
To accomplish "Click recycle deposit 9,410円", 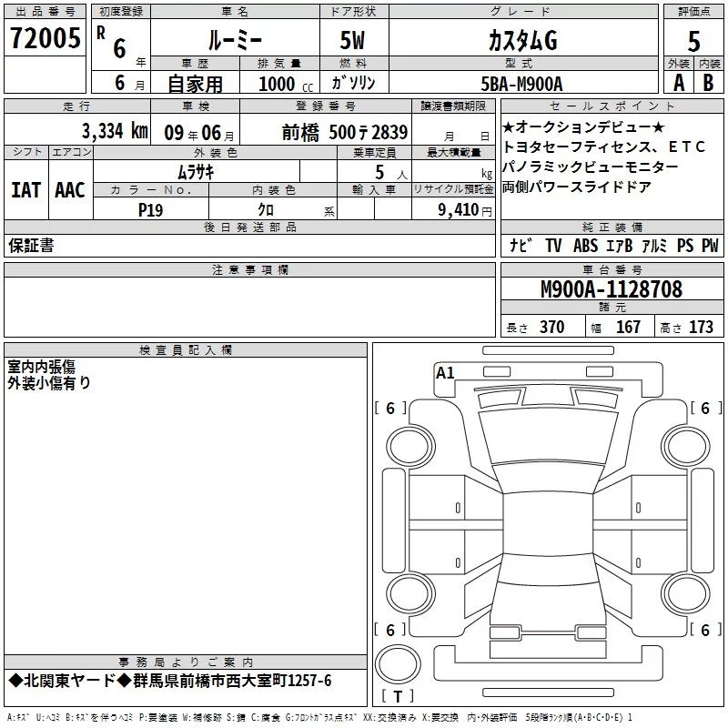I will click(x=465, y=210).
